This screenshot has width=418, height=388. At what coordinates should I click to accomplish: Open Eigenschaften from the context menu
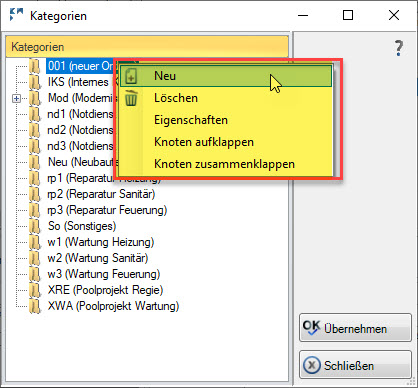point(191,120)
